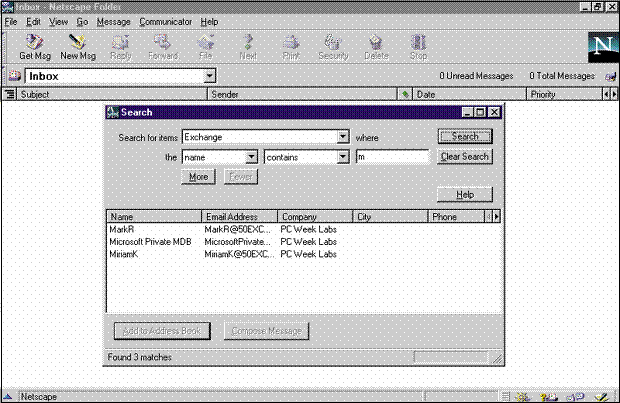Click Add to Address Book button
The height and width of the screenshot is (403, 620).
click(162, 331)
